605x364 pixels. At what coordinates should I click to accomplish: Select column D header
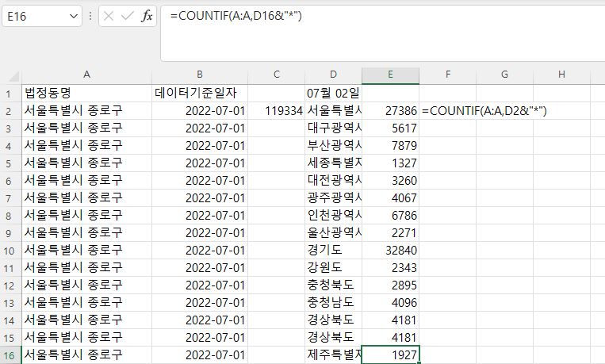tap(333, 75)
